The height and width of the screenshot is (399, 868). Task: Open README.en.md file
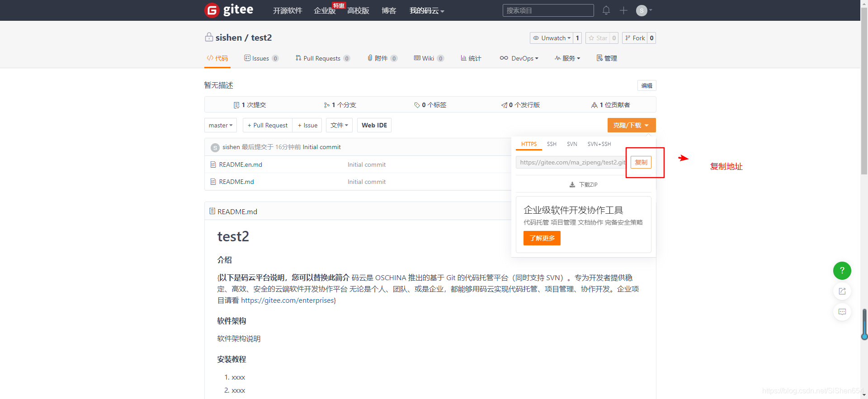241,164
